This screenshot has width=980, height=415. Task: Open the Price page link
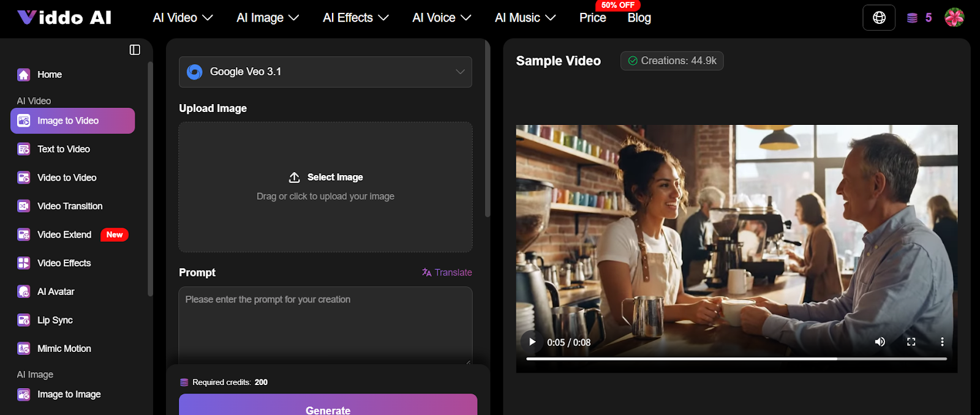pyautogui.click(x=592, y=18)
